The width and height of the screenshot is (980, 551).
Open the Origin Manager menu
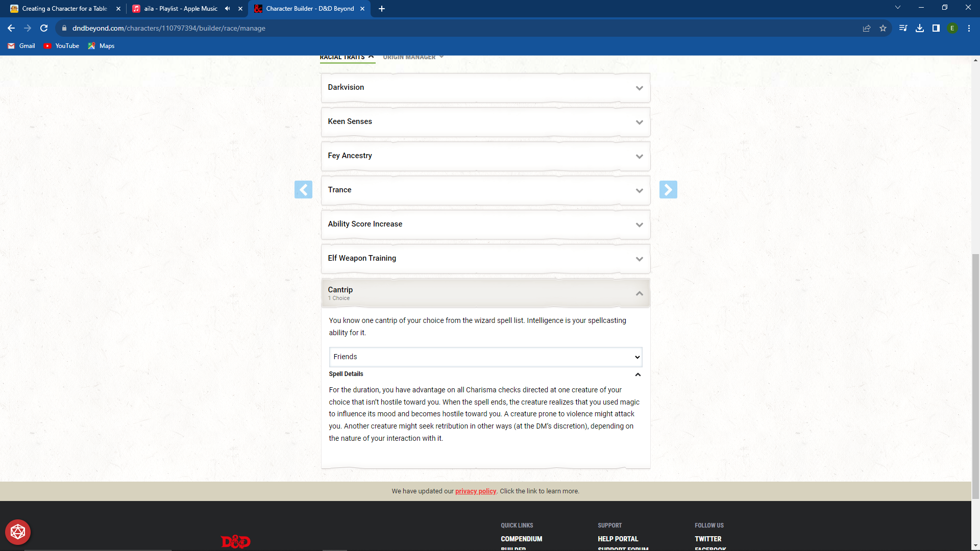click(413, 57)
